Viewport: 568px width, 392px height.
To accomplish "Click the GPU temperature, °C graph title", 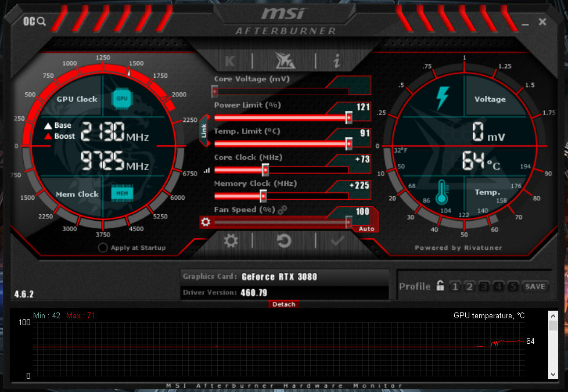I will click(489, 315).
